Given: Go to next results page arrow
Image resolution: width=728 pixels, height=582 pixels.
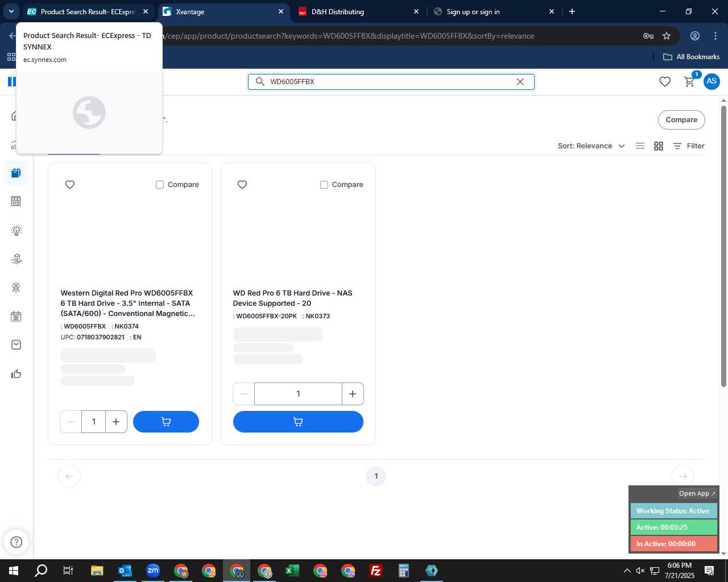Looking at the screenshot, I should [x=683, y=476].
